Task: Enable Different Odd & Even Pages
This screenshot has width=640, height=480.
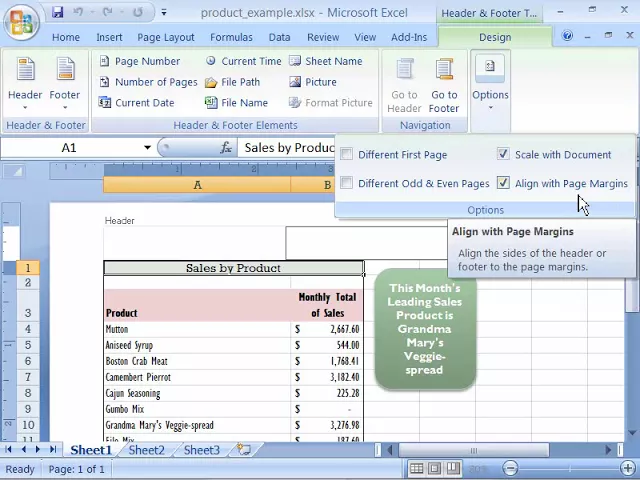Action: [x=347, y=183]
